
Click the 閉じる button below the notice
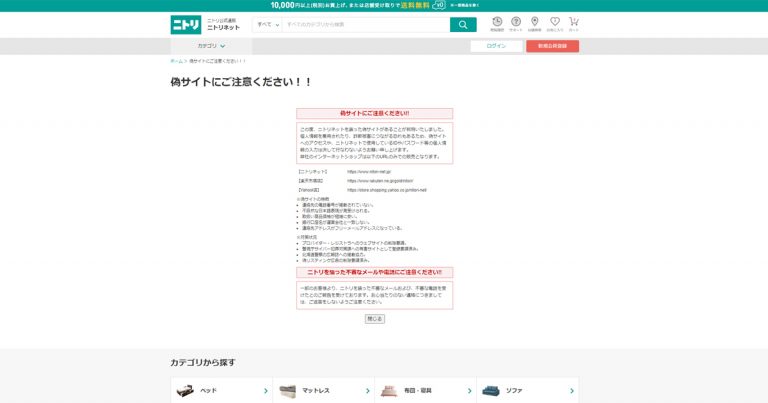(x=374, y=319)
